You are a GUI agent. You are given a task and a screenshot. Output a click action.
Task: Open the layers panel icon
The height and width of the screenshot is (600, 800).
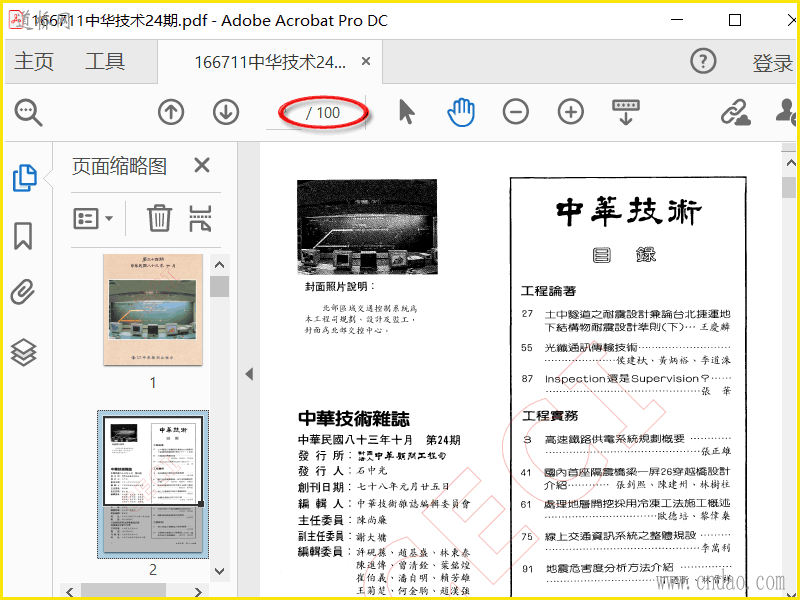point(23,352)
